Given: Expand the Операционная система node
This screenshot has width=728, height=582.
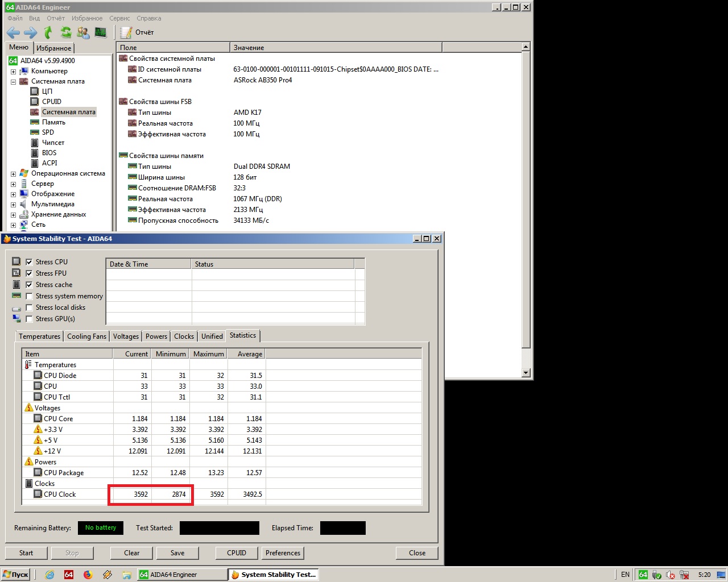Looking at the screenshot, I should [x=13, y=174].
